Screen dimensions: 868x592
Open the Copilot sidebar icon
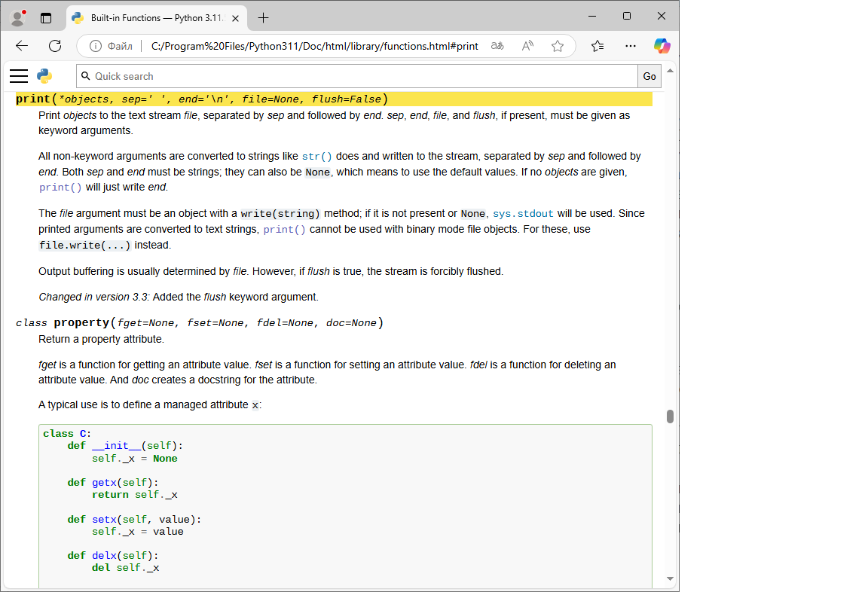pyautogui.click(x=662, y=46)
